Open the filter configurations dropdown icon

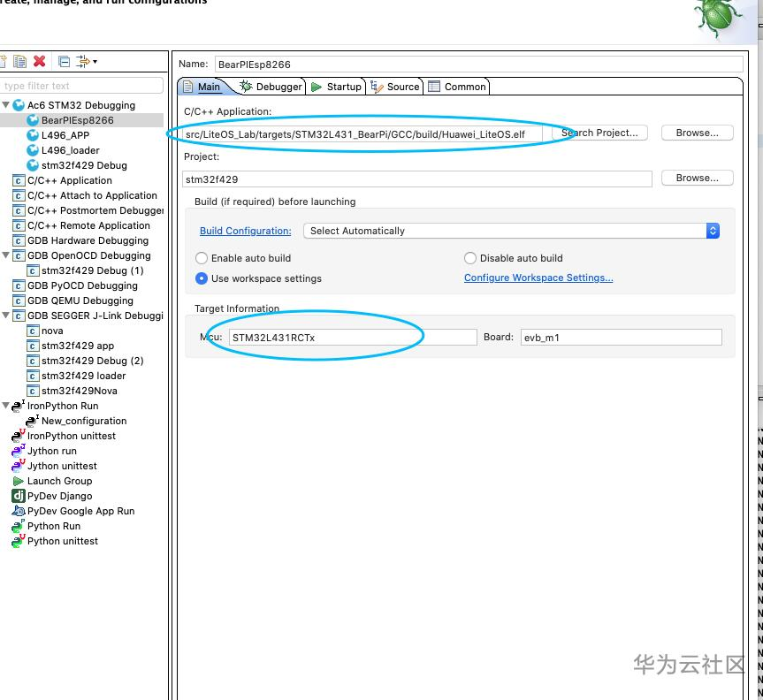87,61
